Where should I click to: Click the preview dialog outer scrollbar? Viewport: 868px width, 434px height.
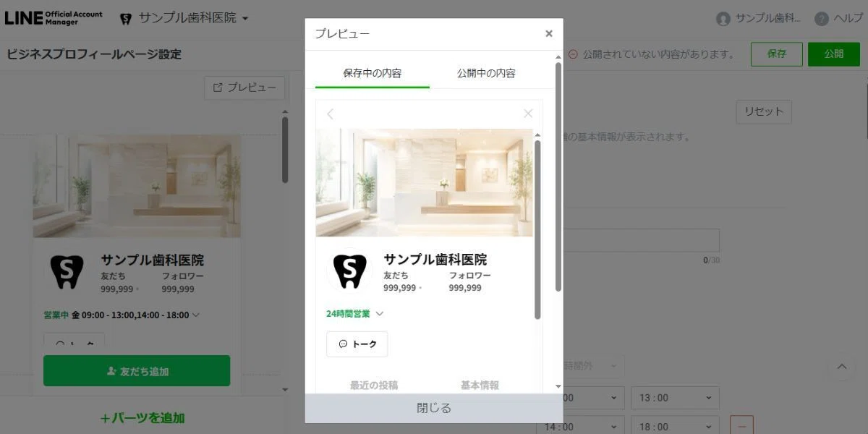click(x=558, y=177)
